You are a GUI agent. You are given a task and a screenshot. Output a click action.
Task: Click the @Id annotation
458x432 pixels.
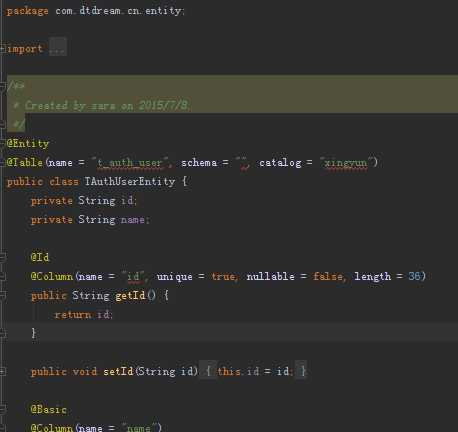coord(40,257)
